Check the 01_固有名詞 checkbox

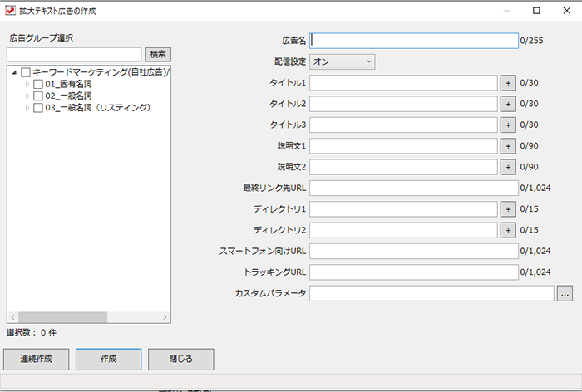[x=38, y=84]
